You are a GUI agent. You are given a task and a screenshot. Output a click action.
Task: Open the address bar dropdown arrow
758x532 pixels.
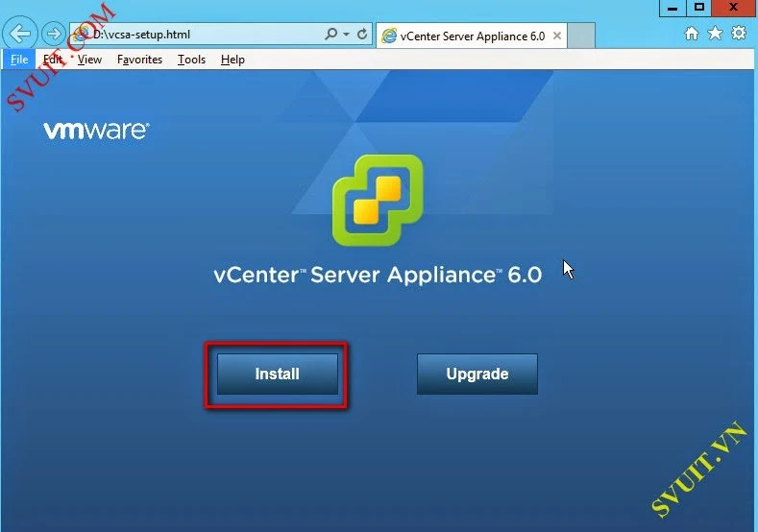[346, 35]
